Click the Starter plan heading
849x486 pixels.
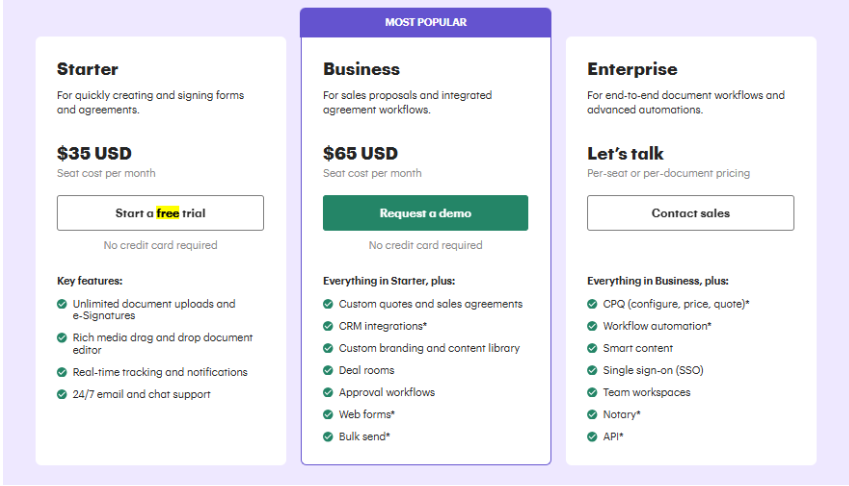(x=88, y=69)
